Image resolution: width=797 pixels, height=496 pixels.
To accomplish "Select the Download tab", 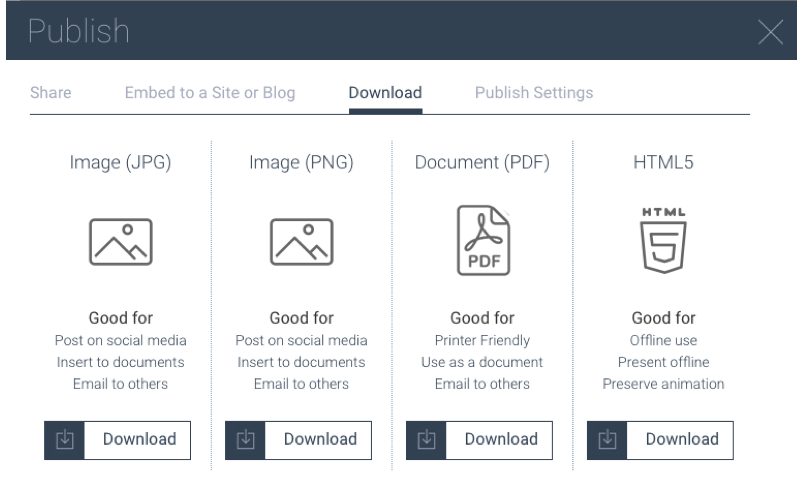I will (385, 92).
